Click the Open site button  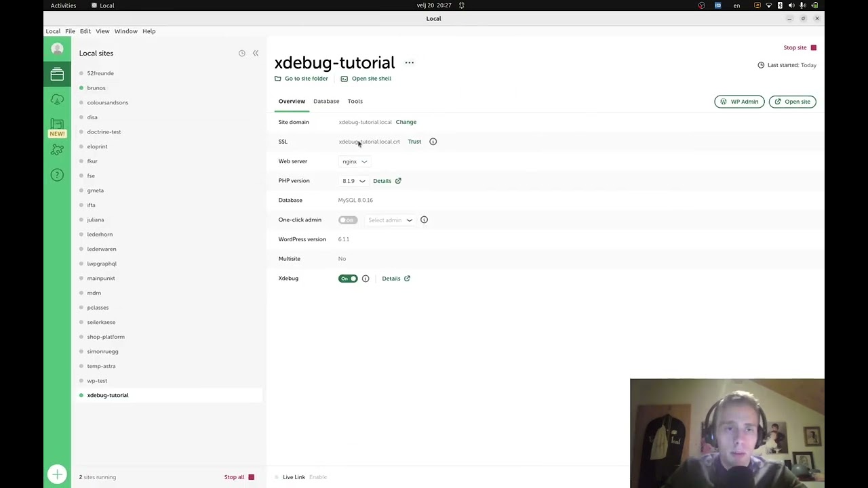(792, 102)
